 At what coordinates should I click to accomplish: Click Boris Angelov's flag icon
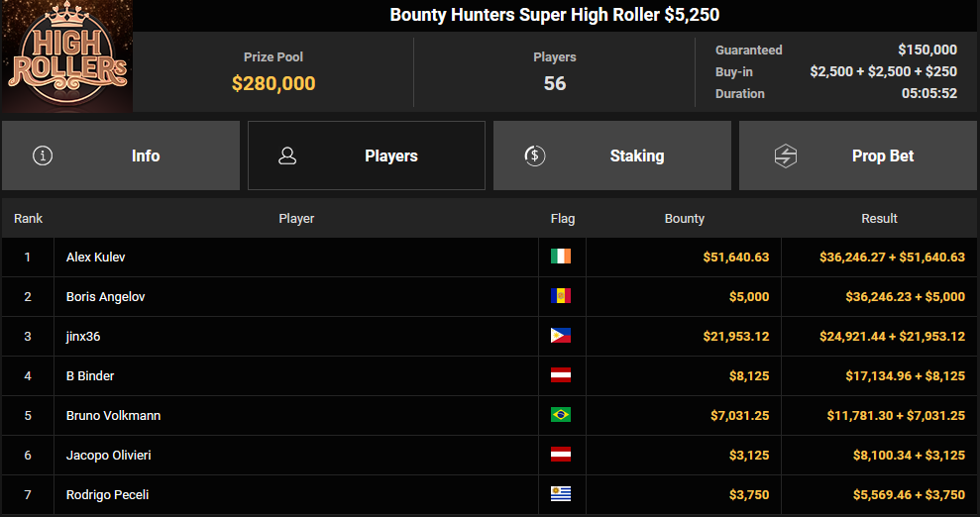click(x=561, y=296)
